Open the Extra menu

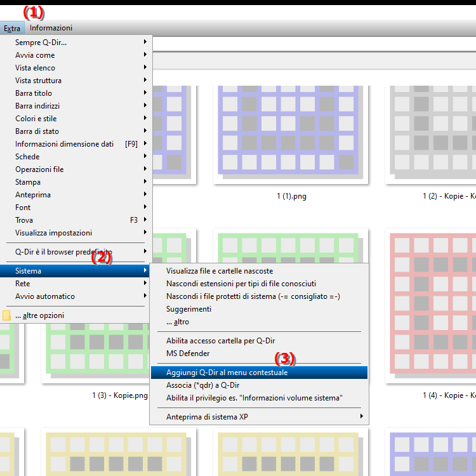point(12,28)
